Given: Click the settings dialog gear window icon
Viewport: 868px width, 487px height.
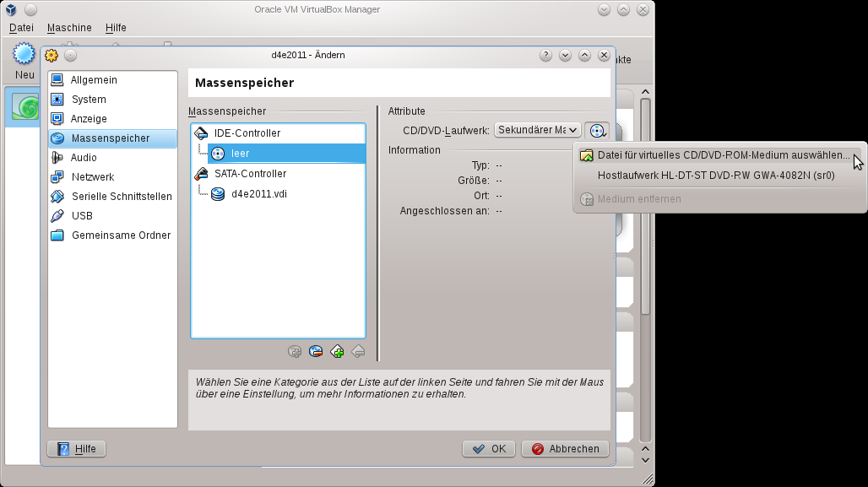Looking at the screenshot, I should (x=52, y=56).
